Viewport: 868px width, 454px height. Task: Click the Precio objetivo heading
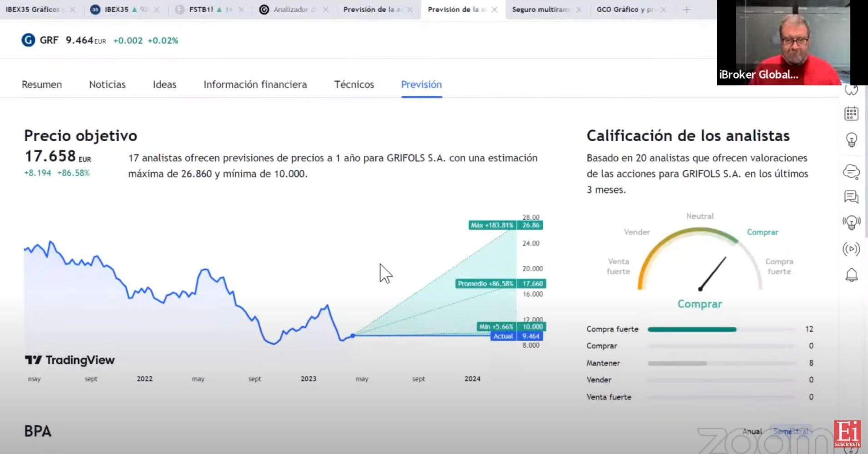tap(80, 136)
